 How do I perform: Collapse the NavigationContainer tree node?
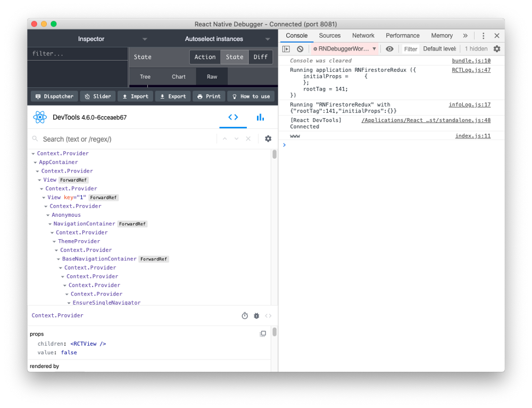49,224
